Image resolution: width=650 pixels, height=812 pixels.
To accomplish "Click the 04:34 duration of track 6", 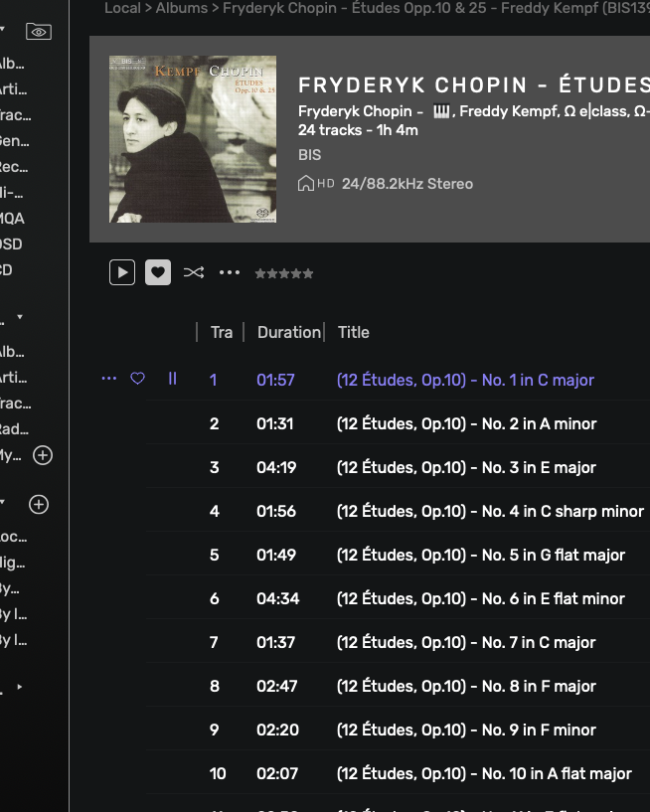I will coord(278,599).
